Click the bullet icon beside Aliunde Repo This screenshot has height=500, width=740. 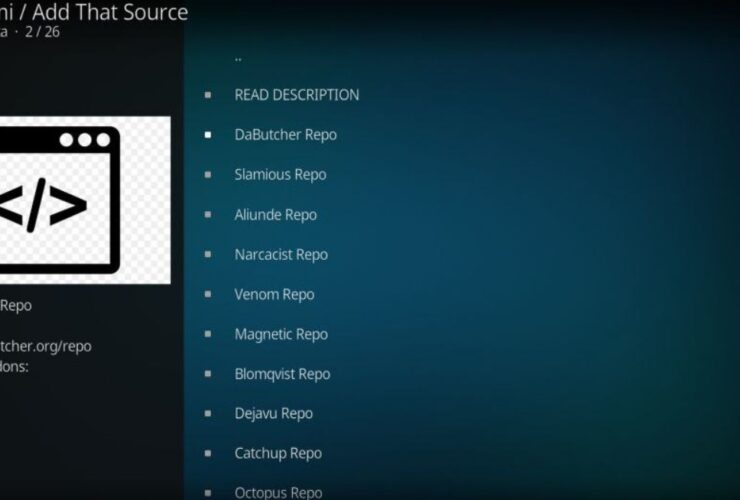pos(208,214)
